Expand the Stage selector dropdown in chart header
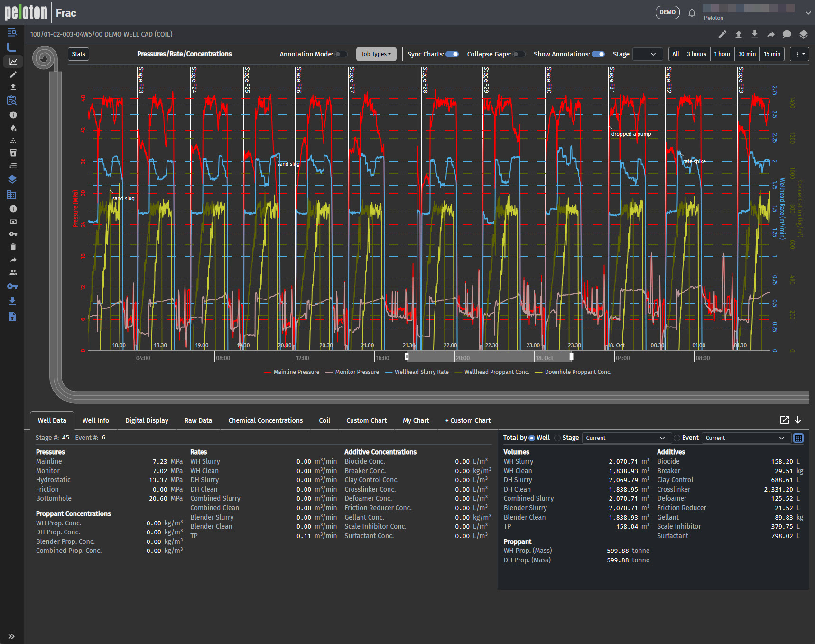Image resolution: width=815 pixels, height=644 pixels. click(x=648, y=54)
